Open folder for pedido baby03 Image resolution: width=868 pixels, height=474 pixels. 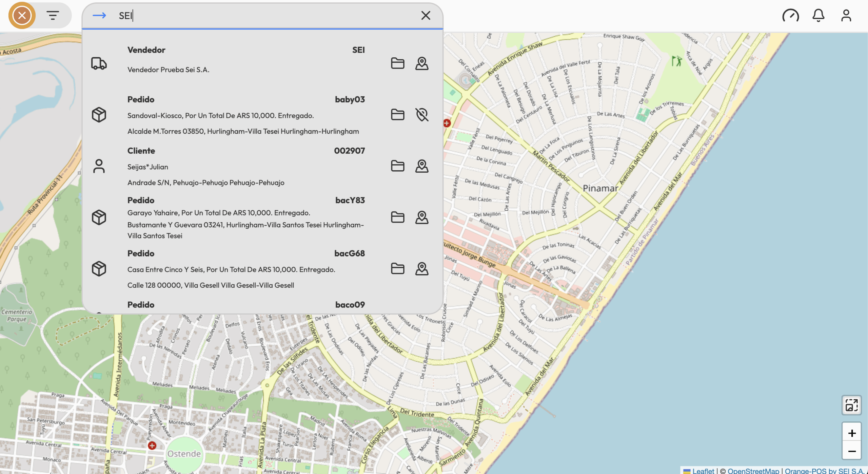click(x=397, y=115)
